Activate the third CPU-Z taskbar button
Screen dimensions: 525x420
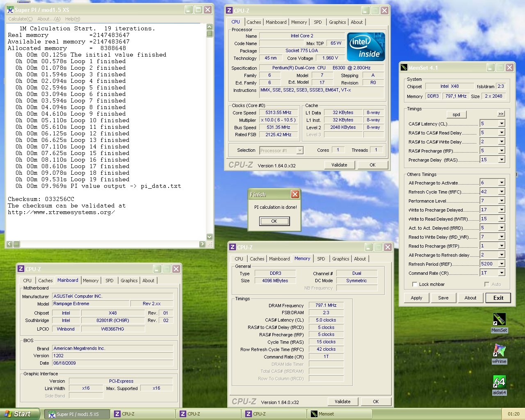[x=274, y=414]
